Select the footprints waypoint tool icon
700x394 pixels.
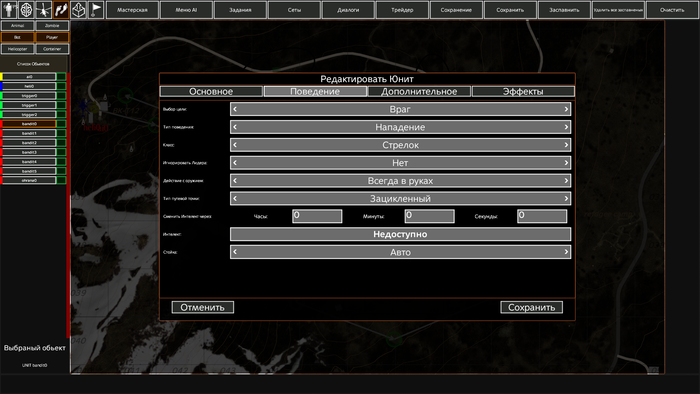(x=61, y=9)
